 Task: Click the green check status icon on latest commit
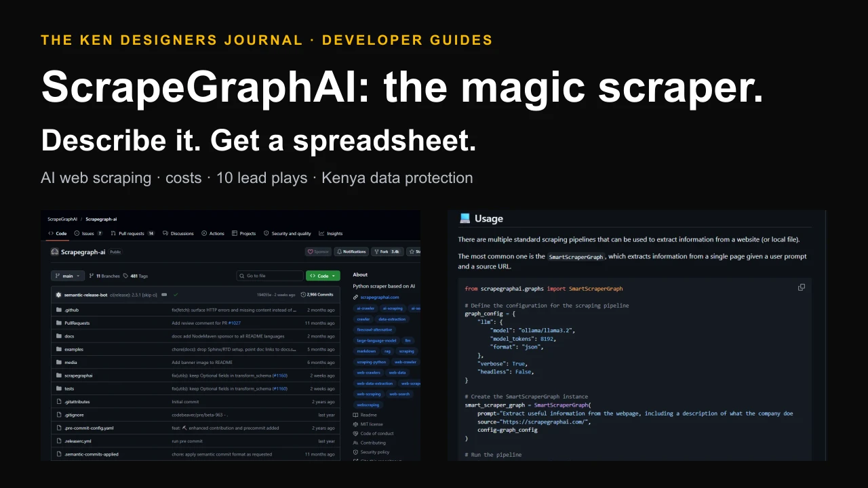[x=176, y=295]
